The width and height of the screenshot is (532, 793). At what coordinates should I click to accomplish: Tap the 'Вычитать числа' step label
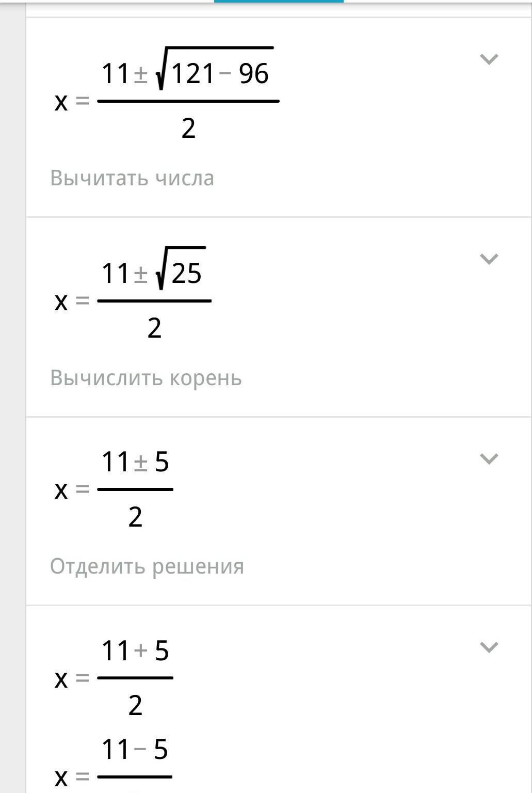point(132,178)
